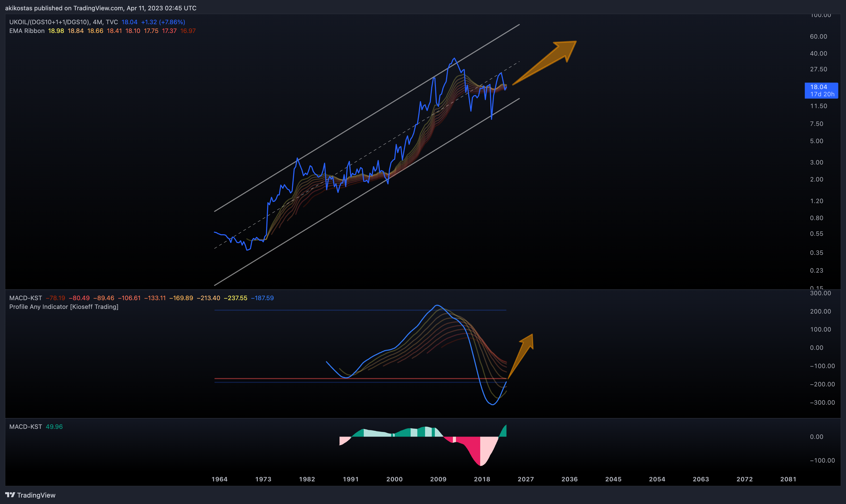
Task: Select the EMA Ribbon indicator label
Action: click(27, 31)
